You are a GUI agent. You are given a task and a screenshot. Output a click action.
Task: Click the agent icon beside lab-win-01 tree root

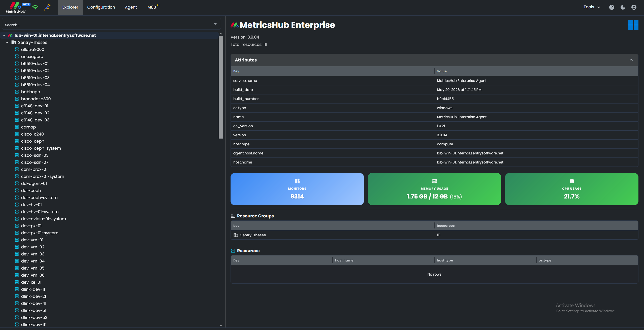point(10,35)
